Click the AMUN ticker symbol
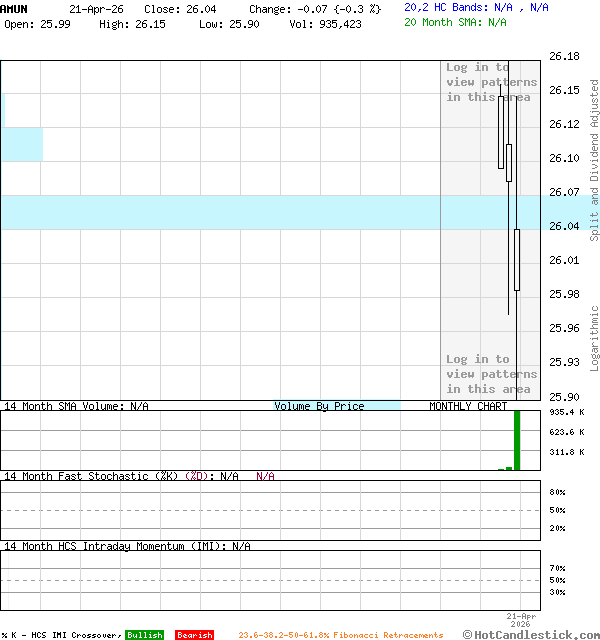 pyautogui.click(x=15, y=9)
